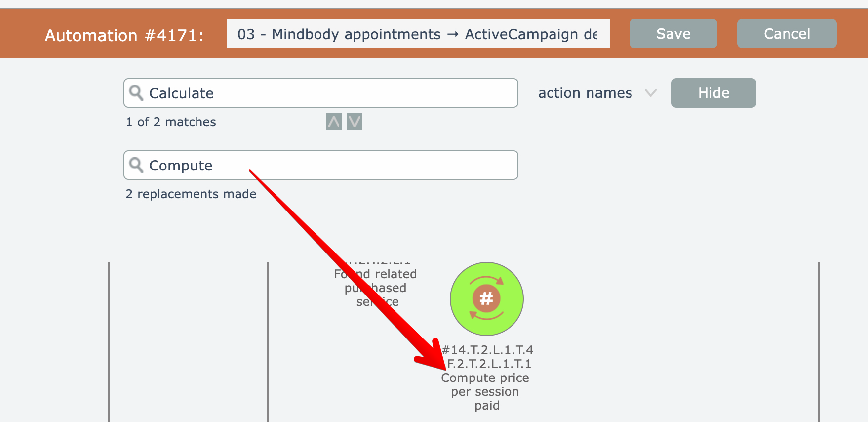The width and height of the screenshot is (868, 422).
Task: Expand the chevron beside action names
Action: (x=651, y=93)
